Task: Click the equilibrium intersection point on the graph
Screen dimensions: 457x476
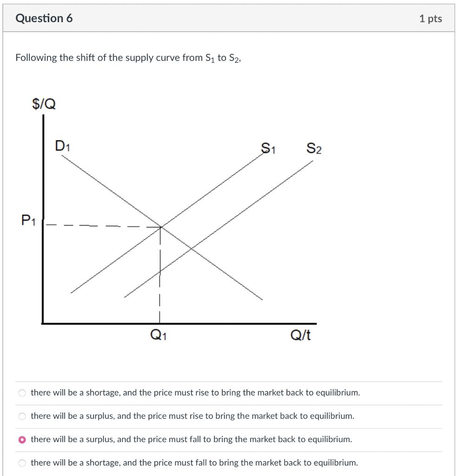Action: coord(160,226)
